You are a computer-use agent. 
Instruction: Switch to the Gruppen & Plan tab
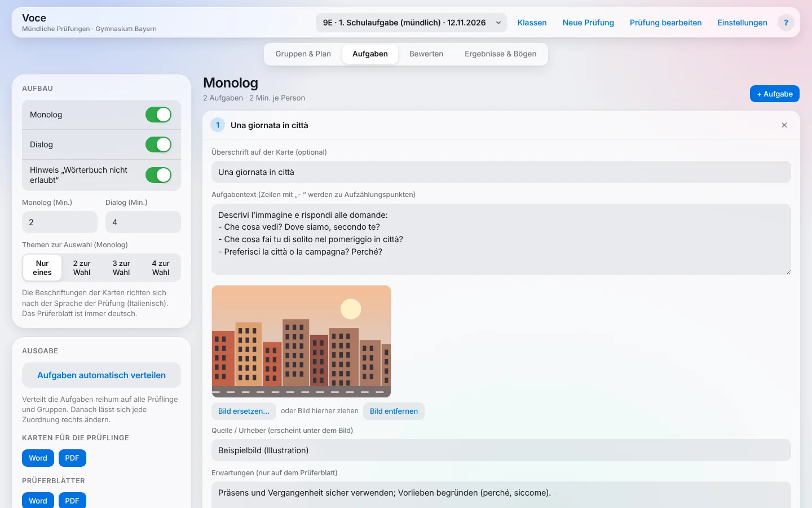tap(303, 54)
